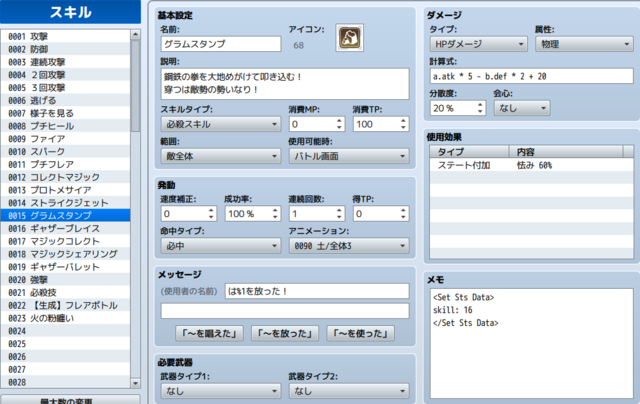The width and height of the screenshot is (640, 404).
Task: Open the 会心 dropdown showing なし
Action: click(522, 108)
